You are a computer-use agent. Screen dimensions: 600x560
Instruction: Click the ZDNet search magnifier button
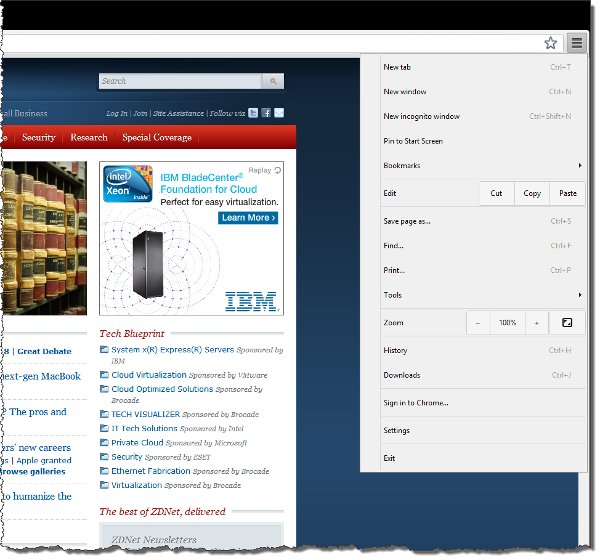[272, 81]
